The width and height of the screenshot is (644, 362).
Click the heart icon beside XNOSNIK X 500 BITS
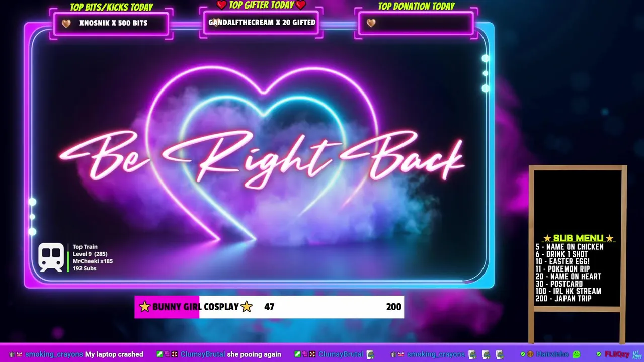point(66,23)
